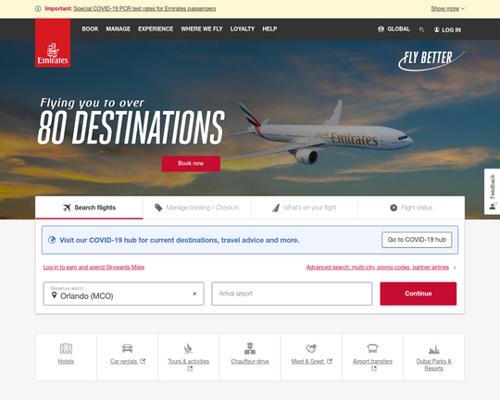Image resolution: width=500 pixels, height=400 pixels.
Task: Click the red Continue button
Action: (x=418, y=294)
